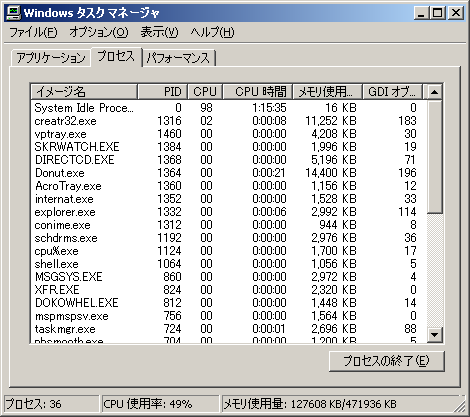Select the Donut.exe process
470x417 pixels.
coord(229,173)
